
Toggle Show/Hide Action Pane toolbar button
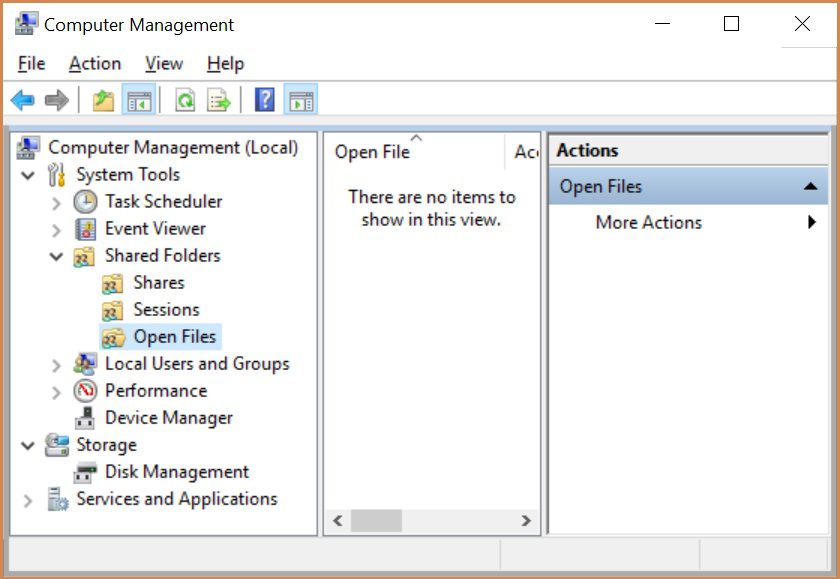(301, 100)
